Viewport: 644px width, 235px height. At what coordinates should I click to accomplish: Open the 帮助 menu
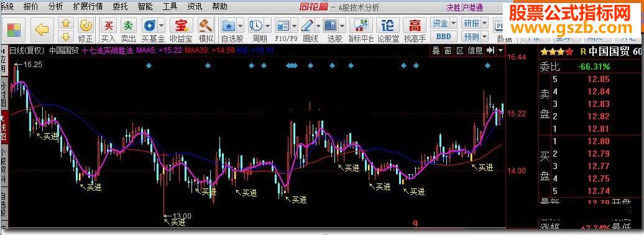[219, 6]
